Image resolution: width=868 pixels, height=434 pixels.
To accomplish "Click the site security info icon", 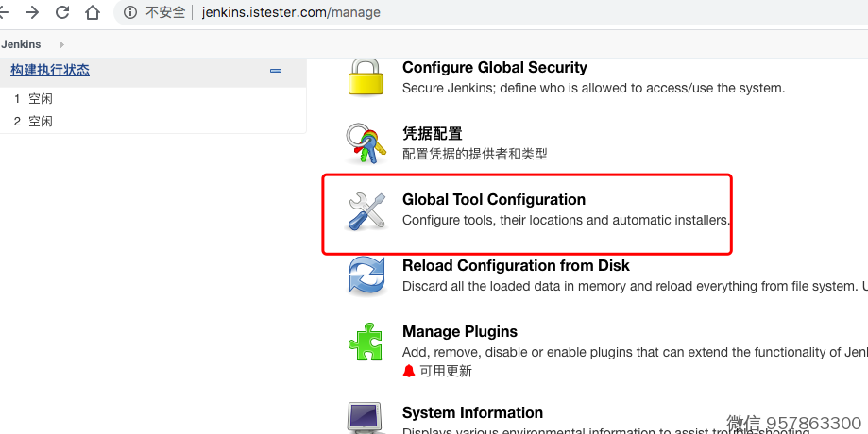I will 130,13.
